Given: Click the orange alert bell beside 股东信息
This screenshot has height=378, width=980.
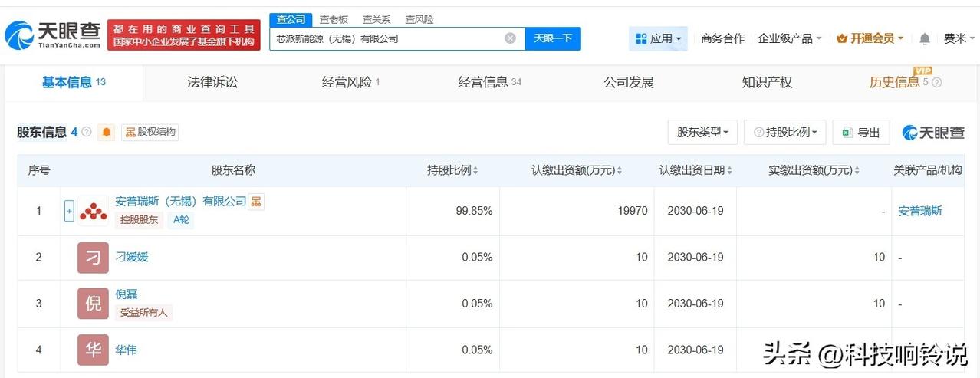Looking at the screenshot, I should point(107,132).
